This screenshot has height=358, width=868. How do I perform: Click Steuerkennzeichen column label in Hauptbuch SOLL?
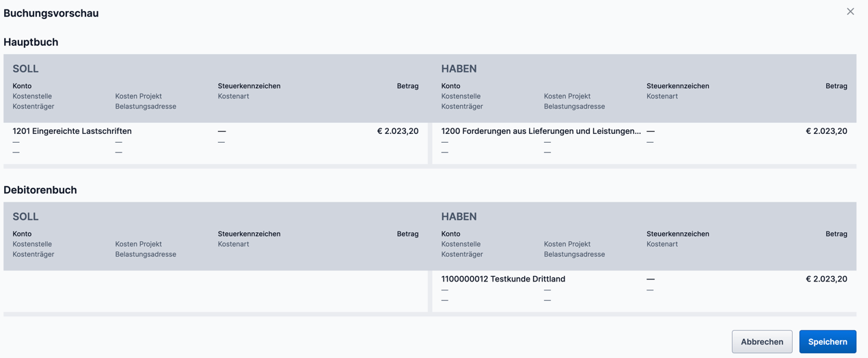point(249,86)
